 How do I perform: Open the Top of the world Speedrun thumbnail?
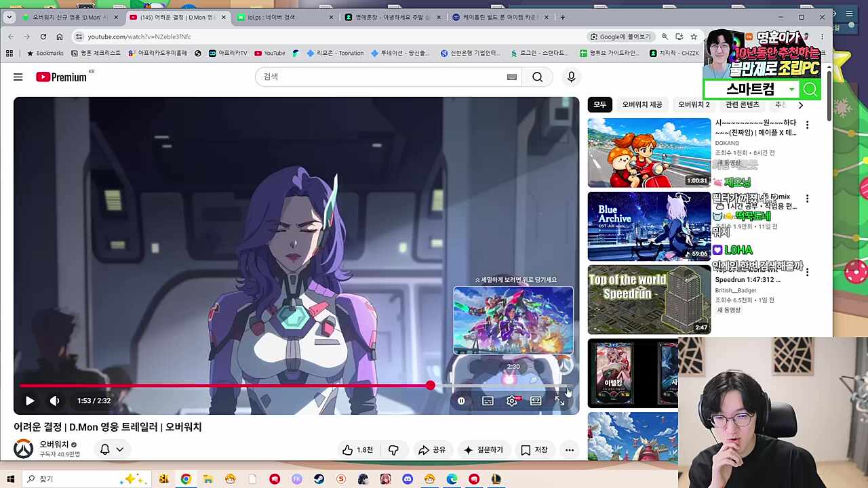pos(649,300)
